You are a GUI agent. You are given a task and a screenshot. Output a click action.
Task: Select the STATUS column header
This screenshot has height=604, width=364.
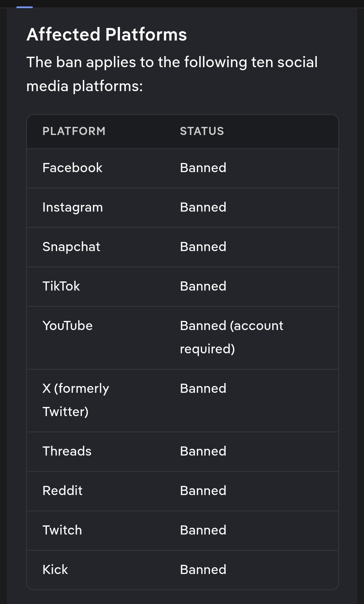coord(202,131)
